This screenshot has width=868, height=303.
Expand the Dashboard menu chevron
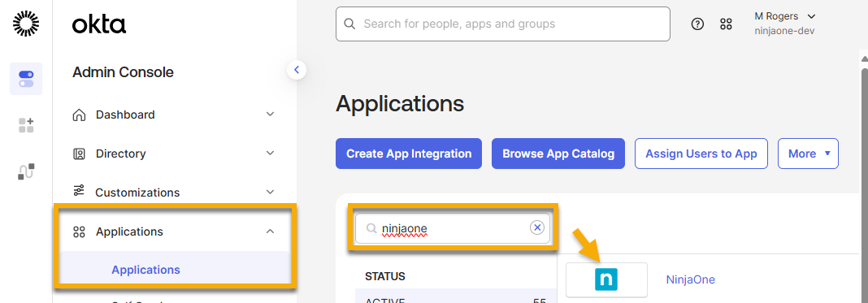(x=270, y=115)
